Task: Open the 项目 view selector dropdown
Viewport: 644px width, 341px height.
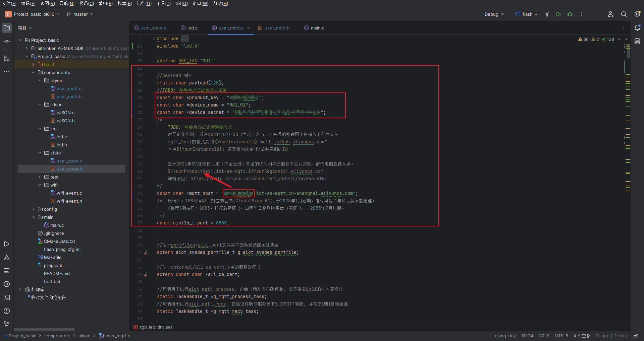Action: tap(25, 28)
